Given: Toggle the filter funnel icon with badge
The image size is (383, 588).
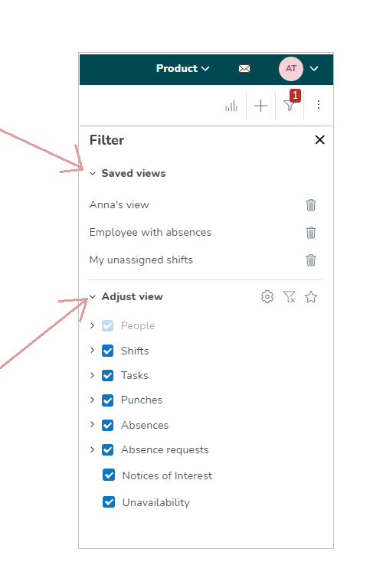Looking at the screenshot, I should (290, 105).
